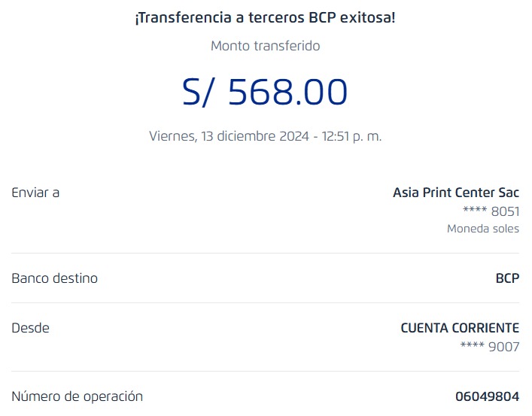
Task: Select the destination bank value 'BCP'
Action: tap(507, 278)
